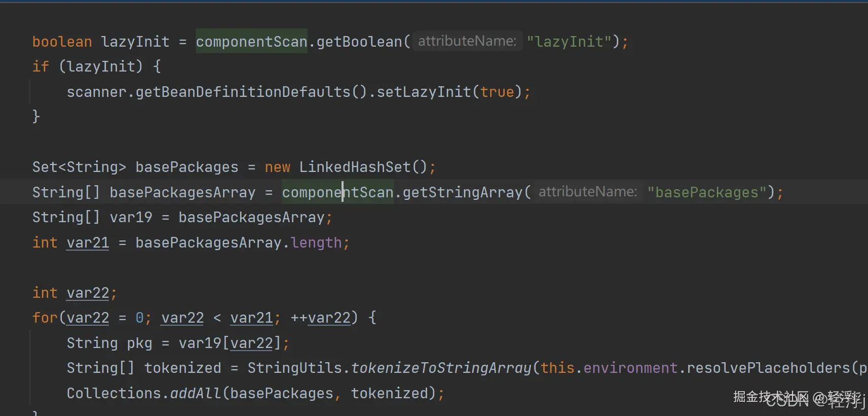
Task: Click the var21 variable in its int declaration
Action: point(88,242)
